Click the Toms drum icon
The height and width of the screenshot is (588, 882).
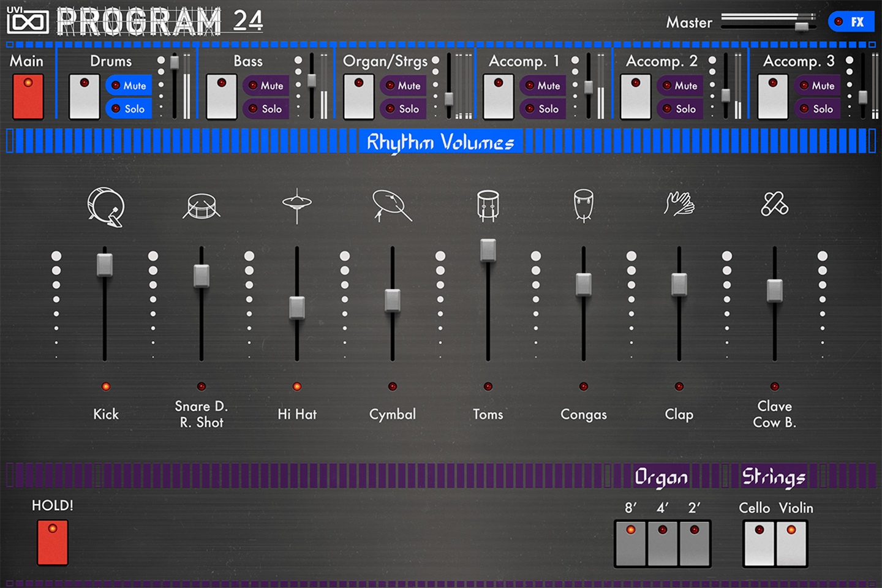coord(488,205)
